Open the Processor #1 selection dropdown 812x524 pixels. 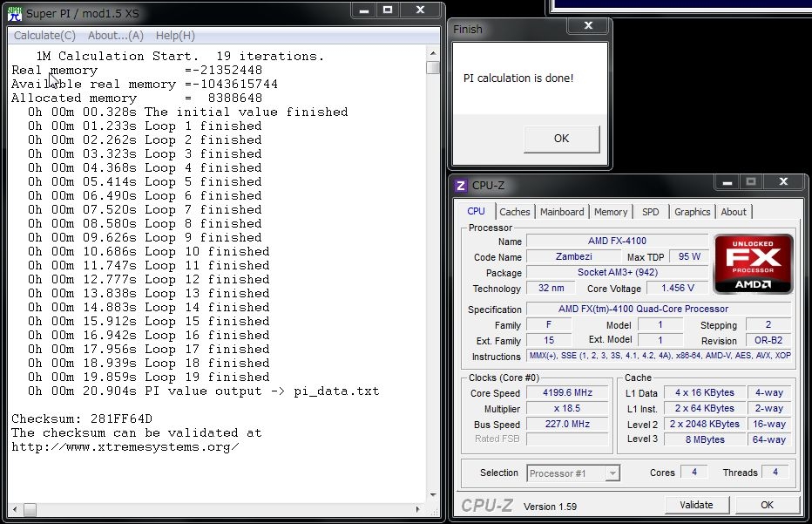pyautogui.click(x=573, y=473)
